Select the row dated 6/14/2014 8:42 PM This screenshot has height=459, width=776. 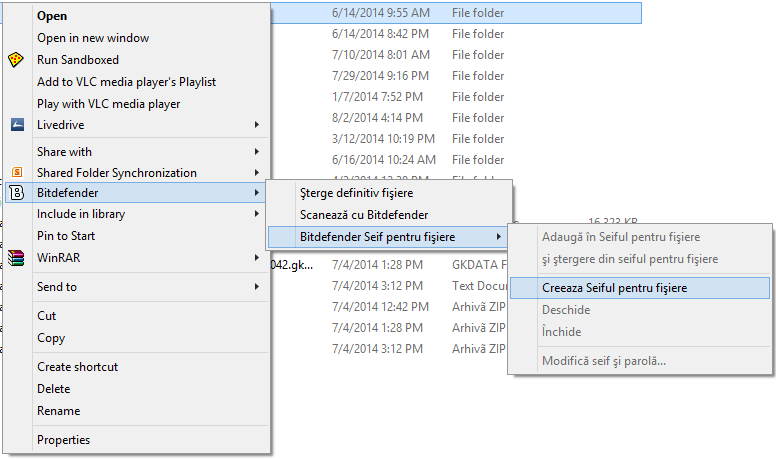point(456,34)
